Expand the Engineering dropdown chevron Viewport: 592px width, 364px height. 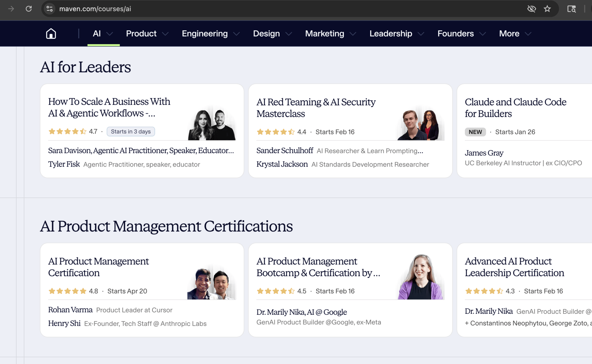point(236,34)
